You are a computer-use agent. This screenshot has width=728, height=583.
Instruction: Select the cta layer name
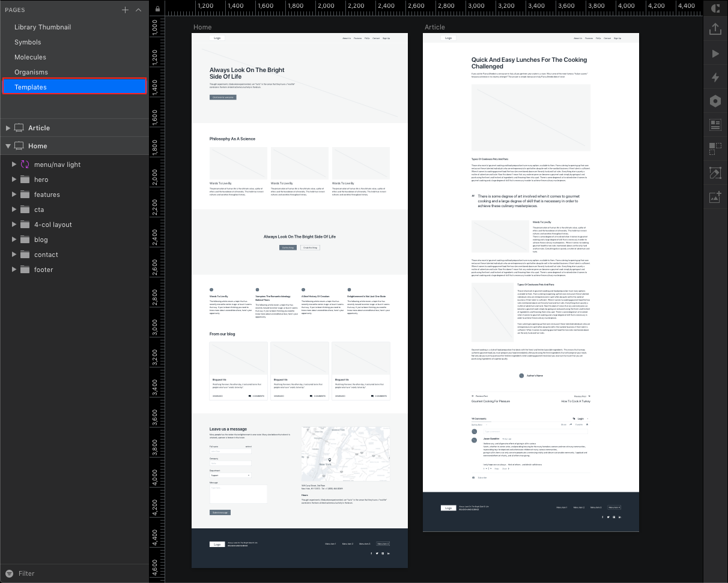coord(39,210)
